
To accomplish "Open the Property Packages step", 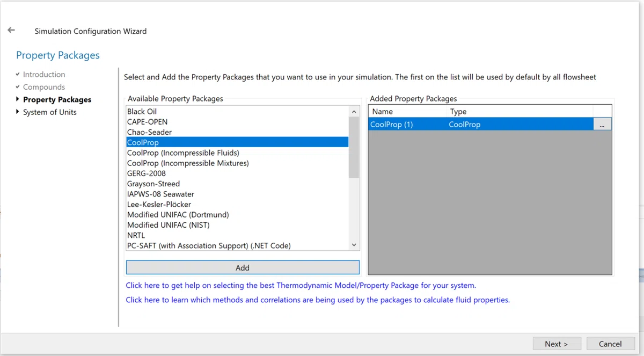I will click(57, 99).
